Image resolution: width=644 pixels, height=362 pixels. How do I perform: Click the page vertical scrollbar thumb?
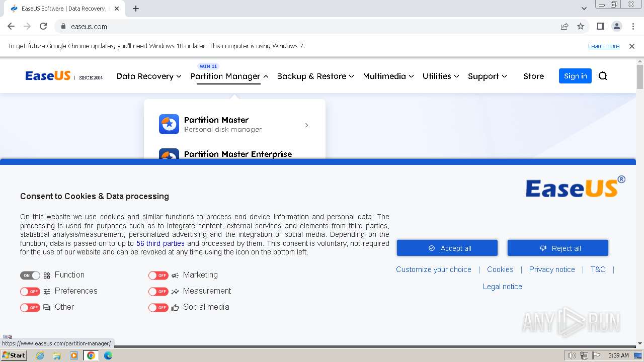click(640, 77)
